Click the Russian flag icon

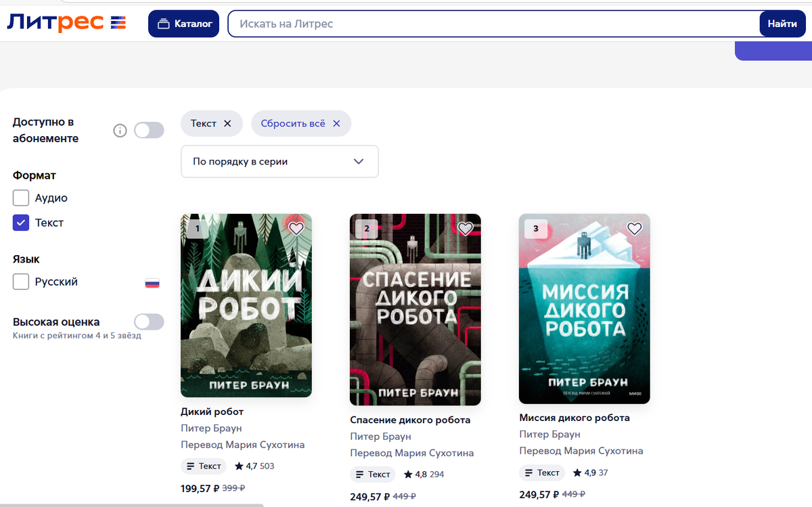click(152, 283)
